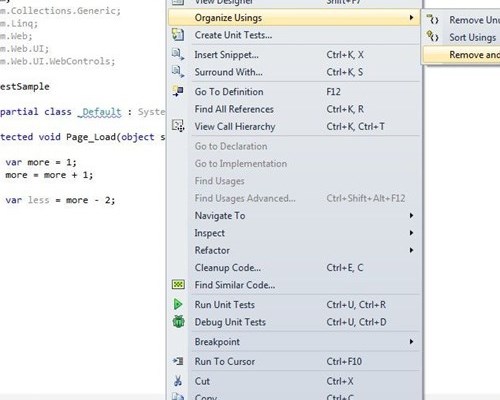The height and width of the screenshot is (400, 500).
Task: Choose Organize Usings from the context menu
Action: click(x=294, y=17)
